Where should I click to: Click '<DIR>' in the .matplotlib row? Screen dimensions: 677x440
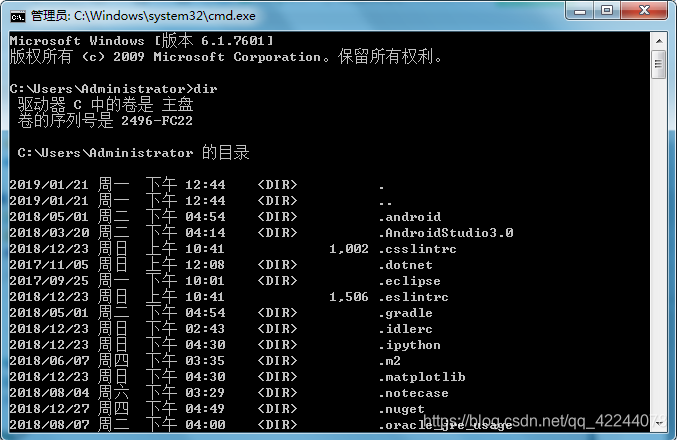pos(277,377)
